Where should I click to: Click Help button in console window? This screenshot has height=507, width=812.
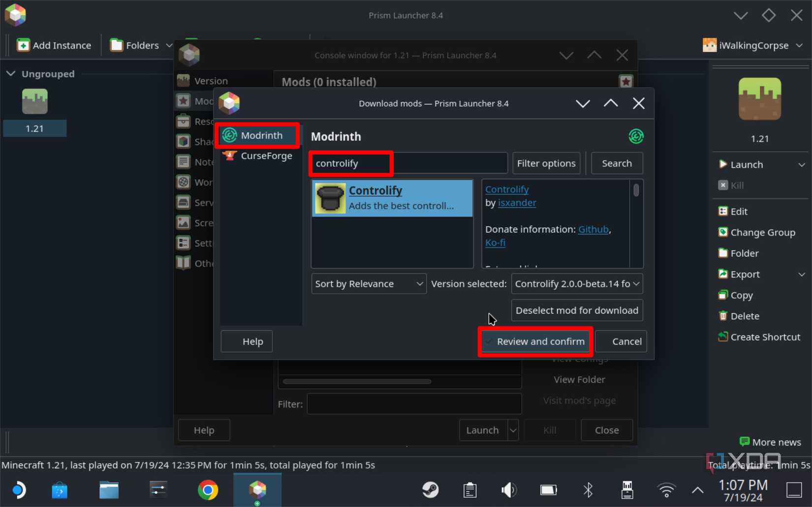tap(204, 430)
